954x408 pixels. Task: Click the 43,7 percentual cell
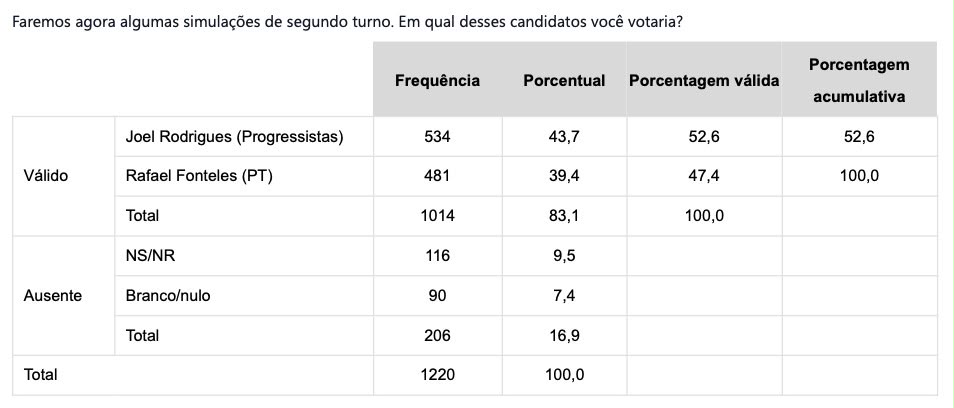click(564, 137)
